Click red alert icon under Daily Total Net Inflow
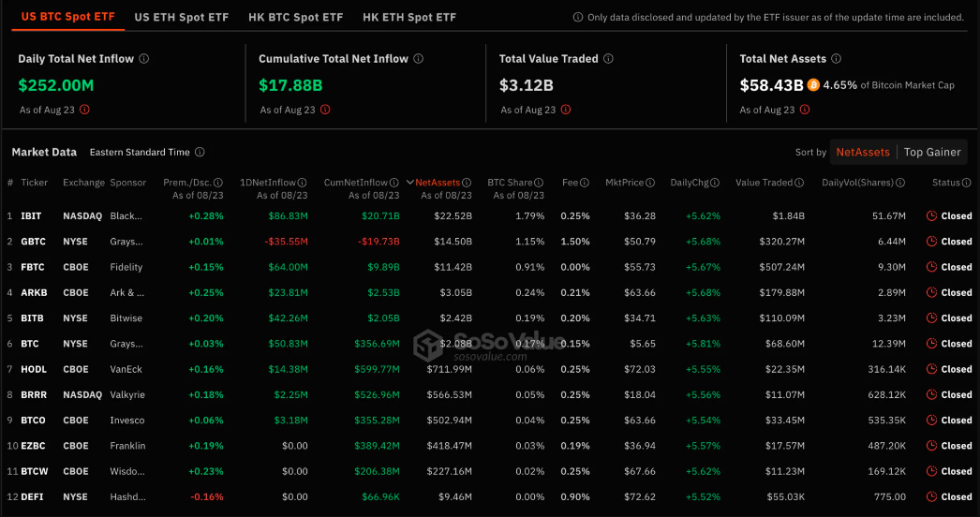Viewport: 980px width, 517px height. [x=84, y=110]
